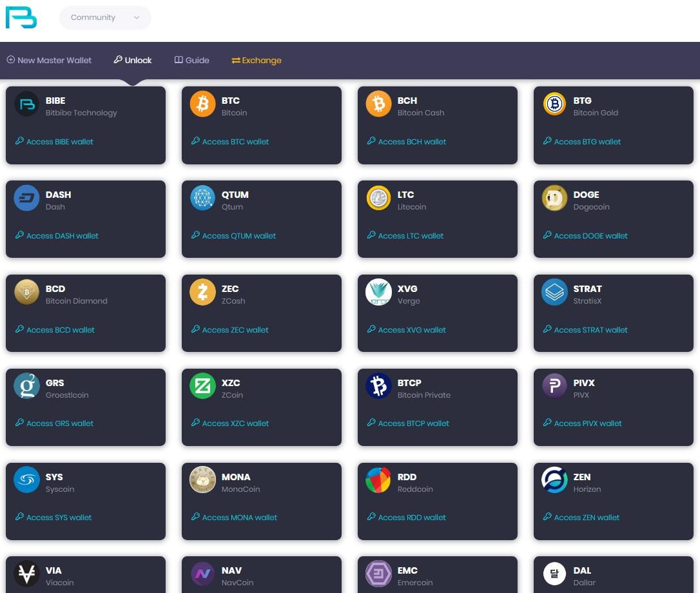Click the Dash coin icon
This screenshot has width=700, height=593.
(27, 198)
